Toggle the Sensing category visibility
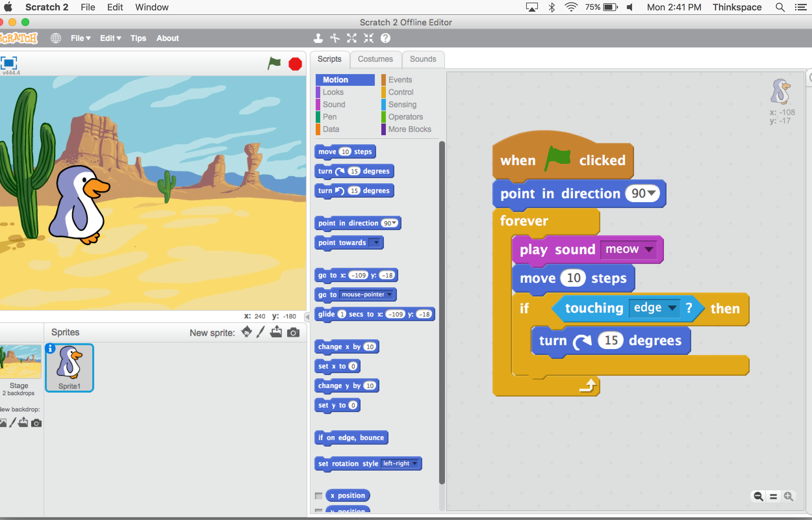Screen dimensions: 812x520 402,104
